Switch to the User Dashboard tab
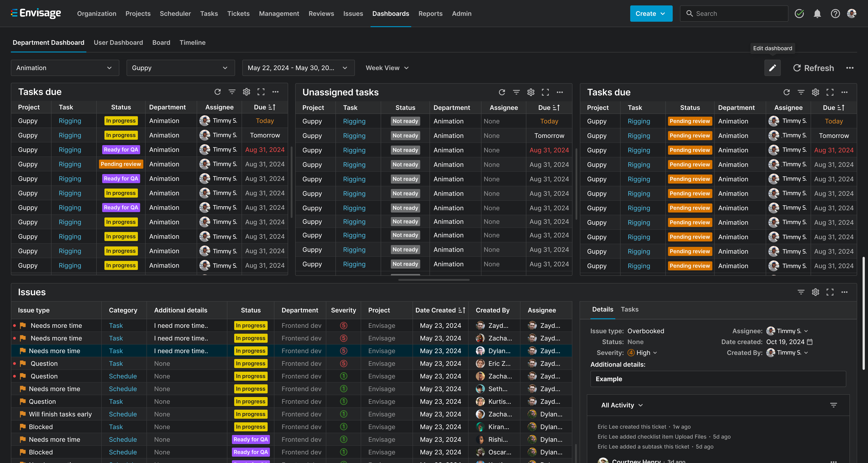 coord(118,43)
